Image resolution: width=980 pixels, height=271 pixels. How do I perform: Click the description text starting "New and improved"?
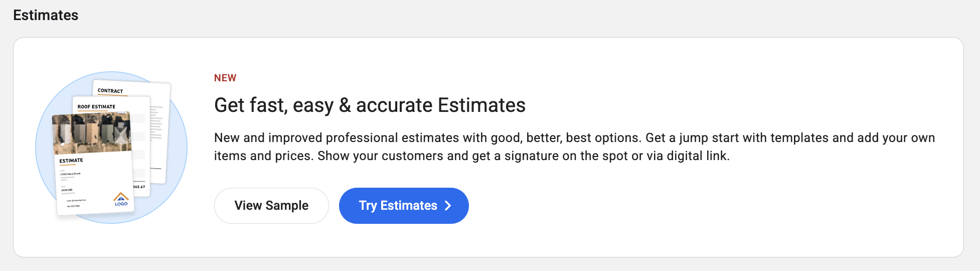[574, 147]
